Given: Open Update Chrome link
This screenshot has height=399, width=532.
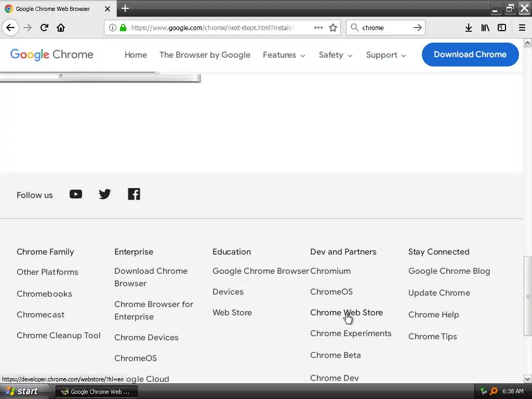Looking at the screenshot, I should point(439,293).
